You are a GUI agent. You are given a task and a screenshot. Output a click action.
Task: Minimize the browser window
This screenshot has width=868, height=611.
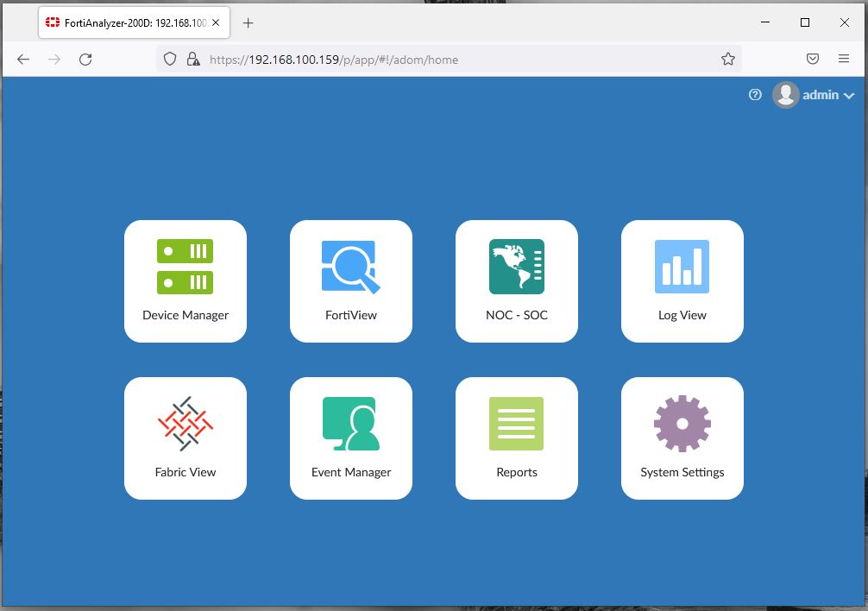(765, 22)
